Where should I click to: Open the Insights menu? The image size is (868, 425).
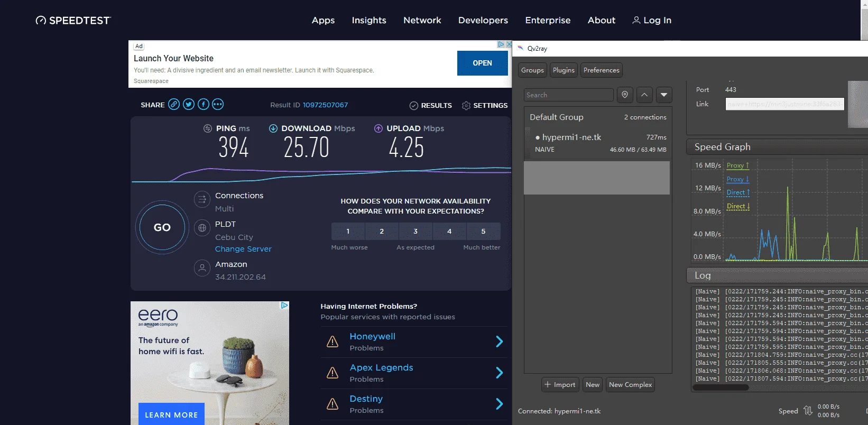pyautogui.click(x=369, y=20)
